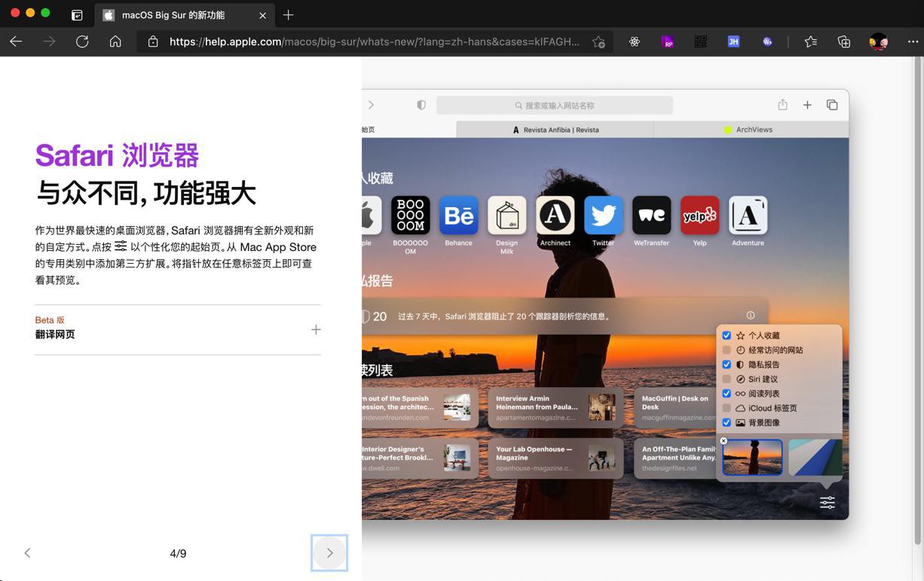Image resolution: width=924 pixels, height=581 pixels.
Task: Open the blue JH extension
Action: click(733, 42)
